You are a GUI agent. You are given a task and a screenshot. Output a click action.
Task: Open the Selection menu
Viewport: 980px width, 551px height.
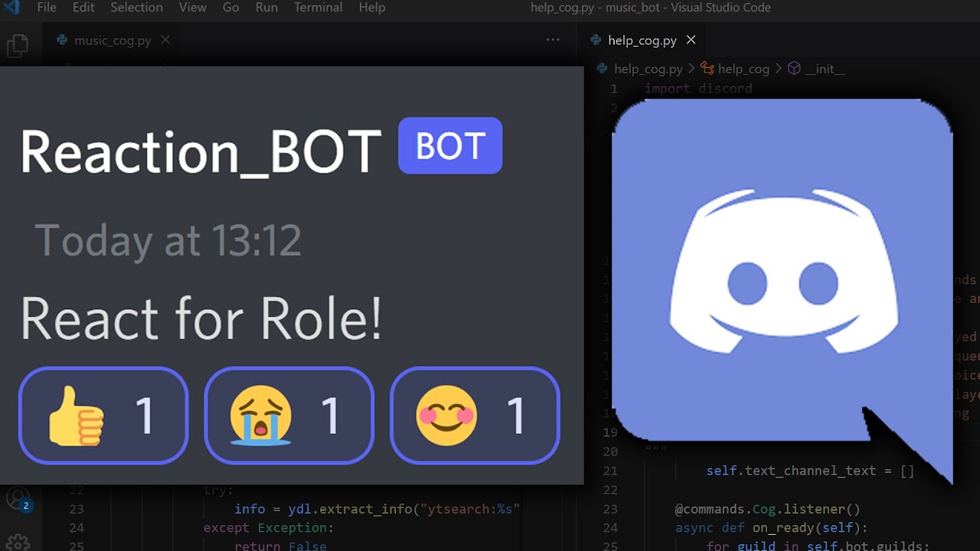click(136, 8)
